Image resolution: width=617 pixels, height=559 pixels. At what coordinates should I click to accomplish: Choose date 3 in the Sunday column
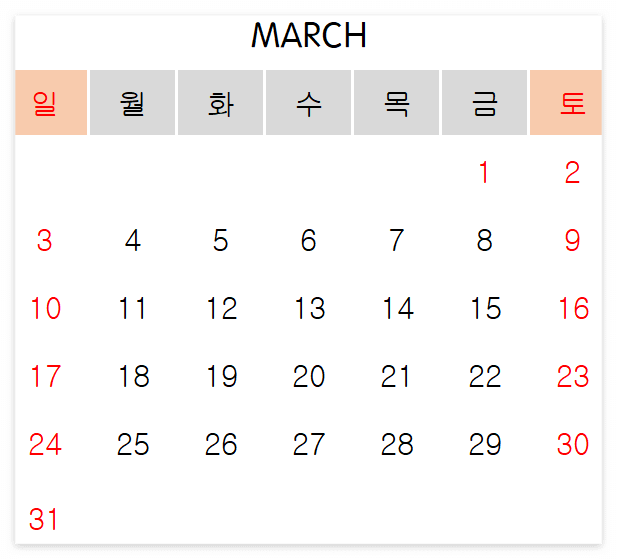(x=44, y=240)
